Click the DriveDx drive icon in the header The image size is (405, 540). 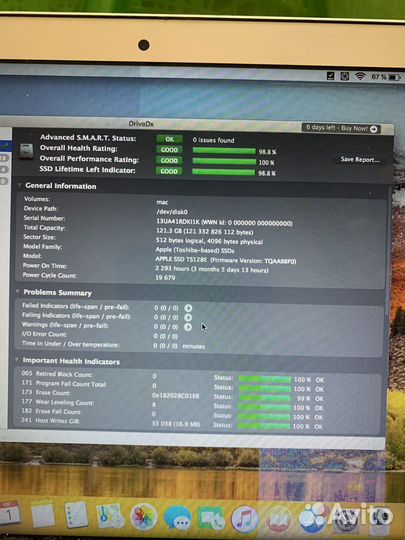[26, 151]
